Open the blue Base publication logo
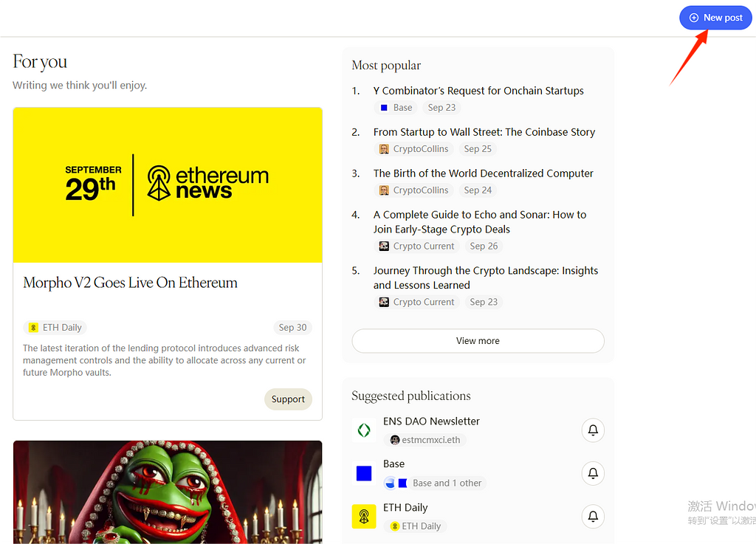Viewport: 756px width, 544px height. [364, 473]
